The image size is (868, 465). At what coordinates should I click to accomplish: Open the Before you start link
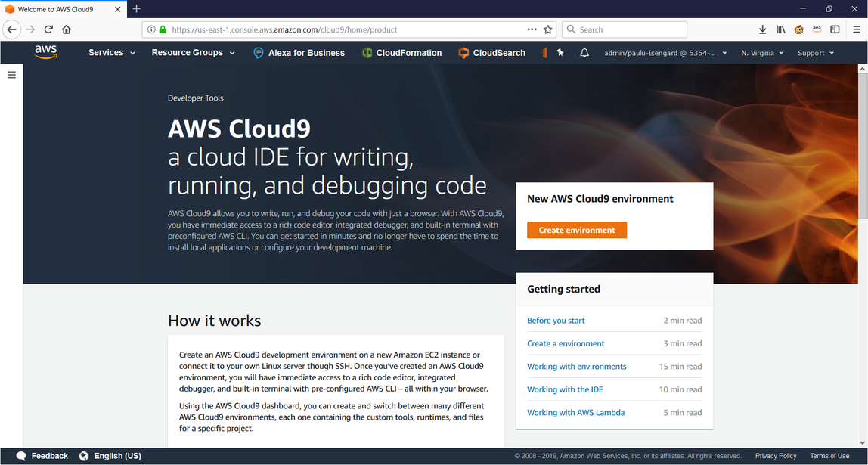pos(556,321)
